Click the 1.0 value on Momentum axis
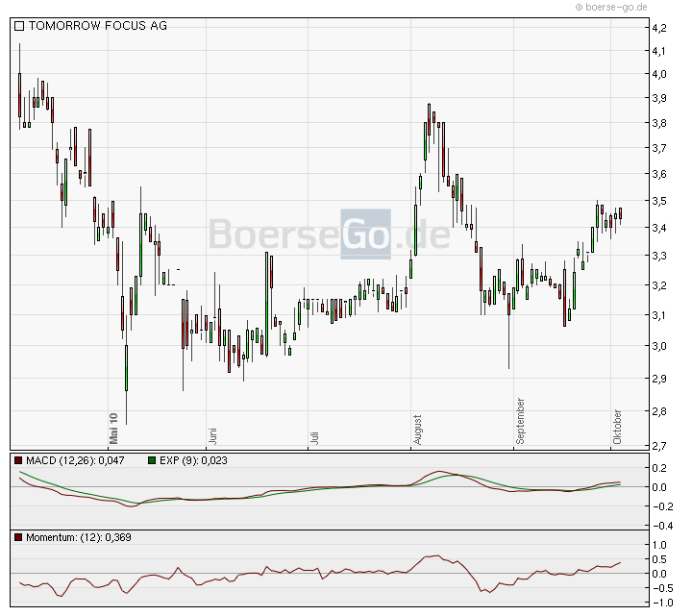The height and width of the screenshot is (616, 692). tap(659, 546)
